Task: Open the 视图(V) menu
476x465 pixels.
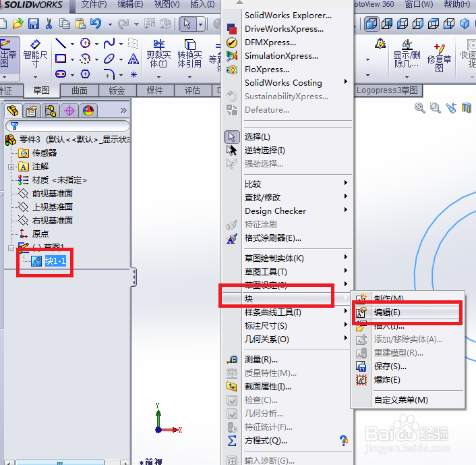Action: pyautogui.click(x=167, y=5)
